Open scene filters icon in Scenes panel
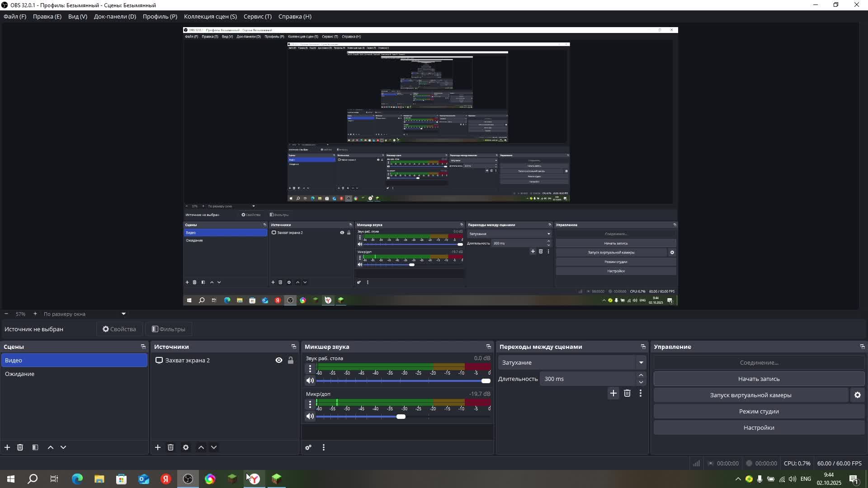Image resolution: width=868 pixels, height=488 pixels. point(35,447)
